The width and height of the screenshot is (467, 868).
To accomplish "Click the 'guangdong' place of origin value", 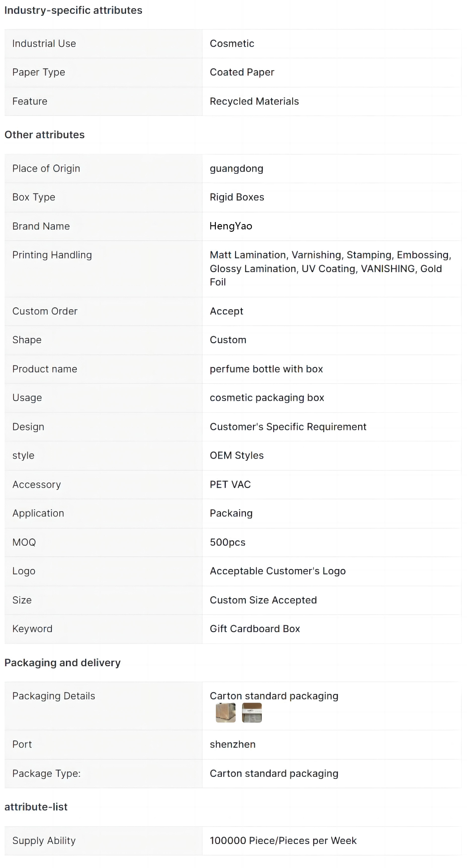I will pos(236,169).
